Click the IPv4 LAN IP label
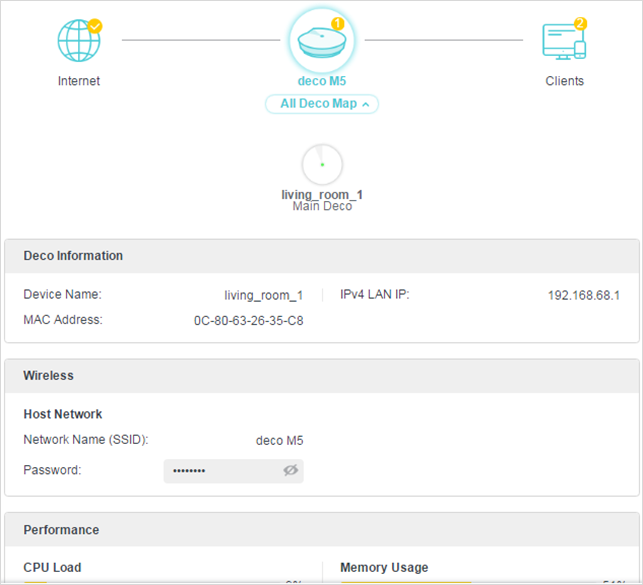643x585 pixels. coord(375,294)
